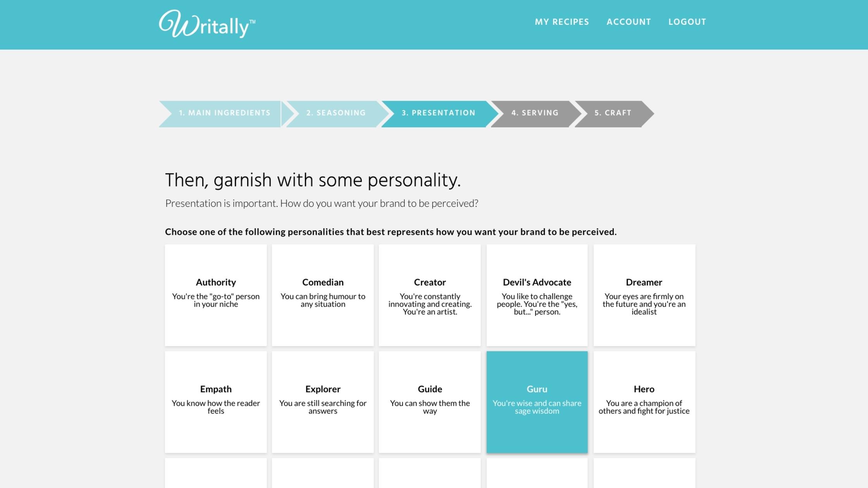The height and width of the screenshot is (488, 868).
Task: Click the Logout link
Action: 687,22
